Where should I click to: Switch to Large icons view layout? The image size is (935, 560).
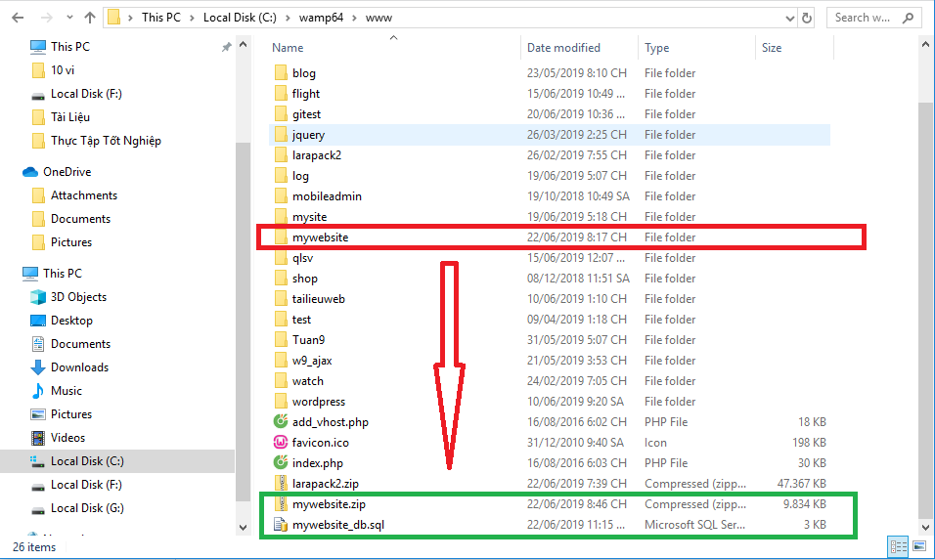(x=920, y=546)
